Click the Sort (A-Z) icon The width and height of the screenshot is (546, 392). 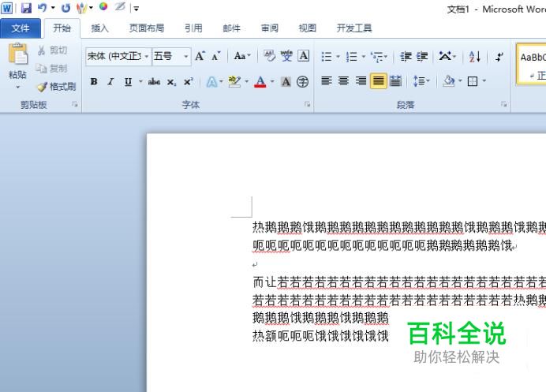coord(475,56)
